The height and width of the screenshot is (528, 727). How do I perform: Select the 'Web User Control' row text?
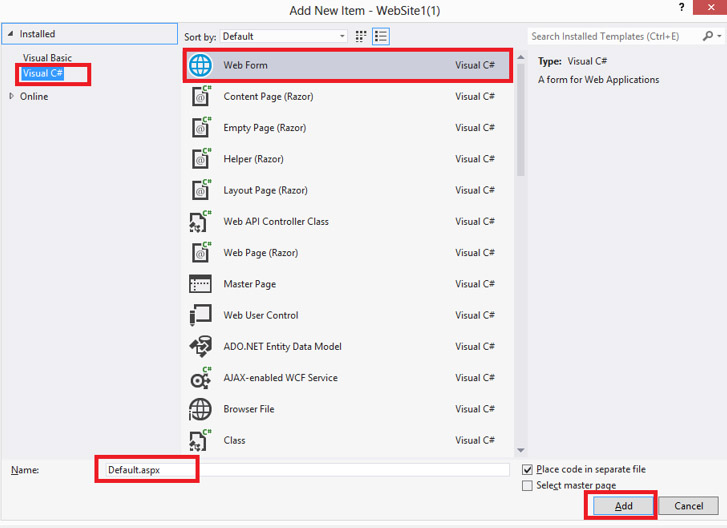[261, 315]
